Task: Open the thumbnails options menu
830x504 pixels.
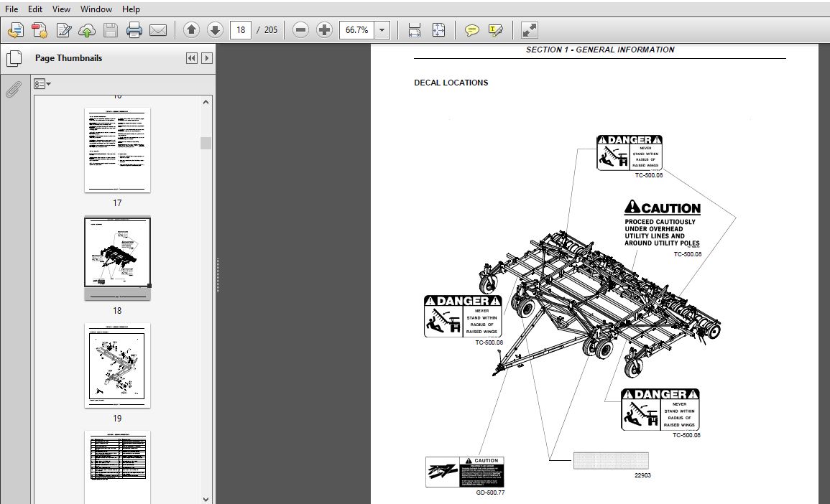Action: pos(42,84)
